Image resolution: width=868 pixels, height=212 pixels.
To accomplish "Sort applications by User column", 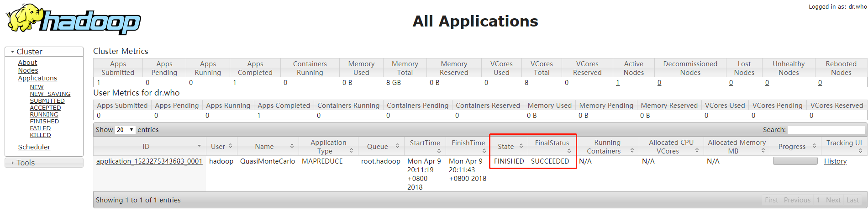I will tap(221, 146).
